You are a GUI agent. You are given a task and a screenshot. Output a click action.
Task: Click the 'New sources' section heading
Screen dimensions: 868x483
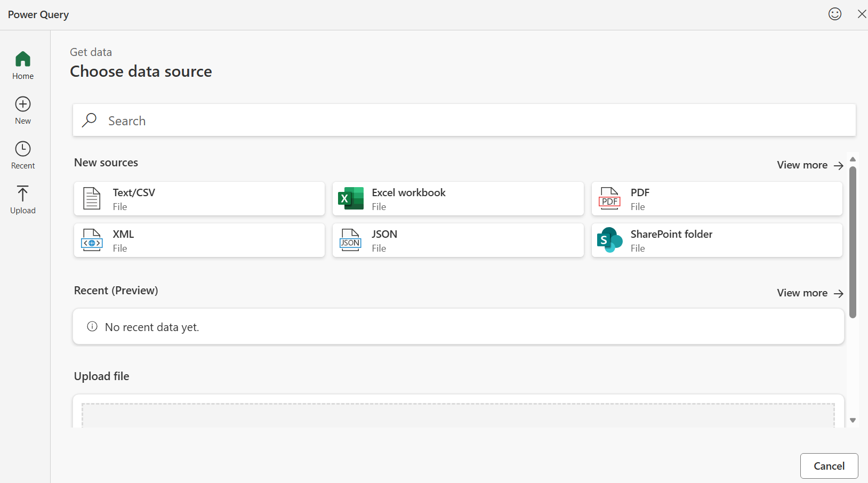106,163
